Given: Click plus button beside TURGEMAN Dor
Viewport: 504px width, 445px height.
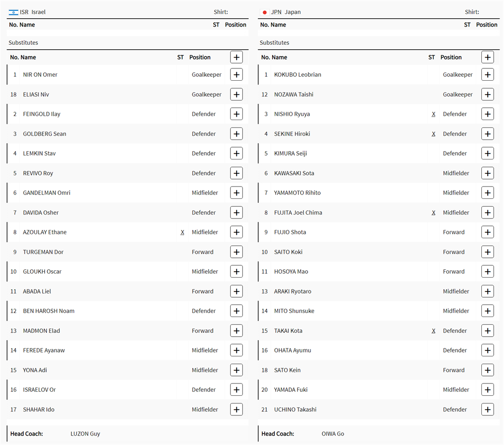Looking at the screenshot, I should [236, 252].
